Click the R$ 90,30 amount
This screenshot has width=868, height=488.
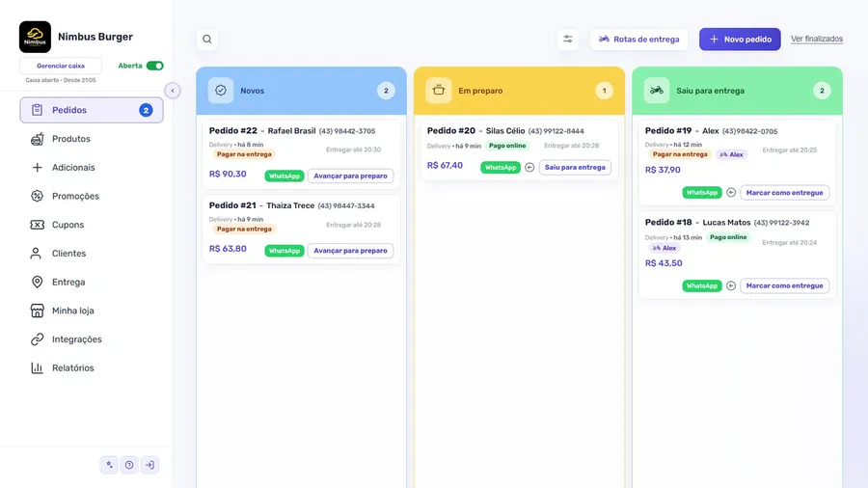coord(228,174)
